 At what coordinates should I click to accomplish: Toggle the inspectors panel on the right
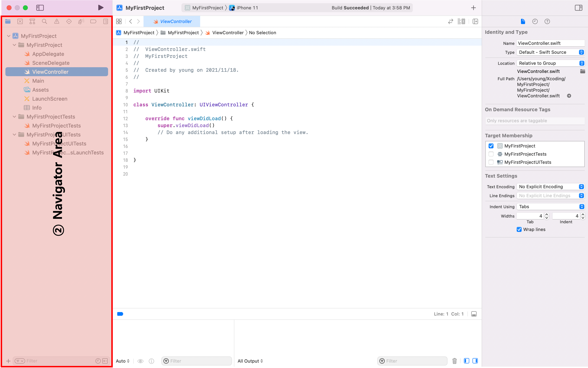(579, 8)
